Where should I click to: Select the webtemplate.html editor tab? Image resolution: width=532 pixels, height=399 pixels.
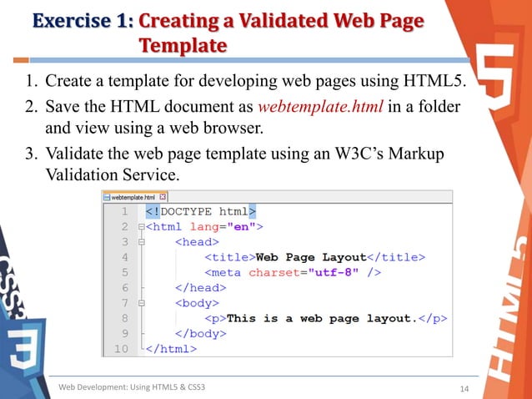[x=135, y=197]
